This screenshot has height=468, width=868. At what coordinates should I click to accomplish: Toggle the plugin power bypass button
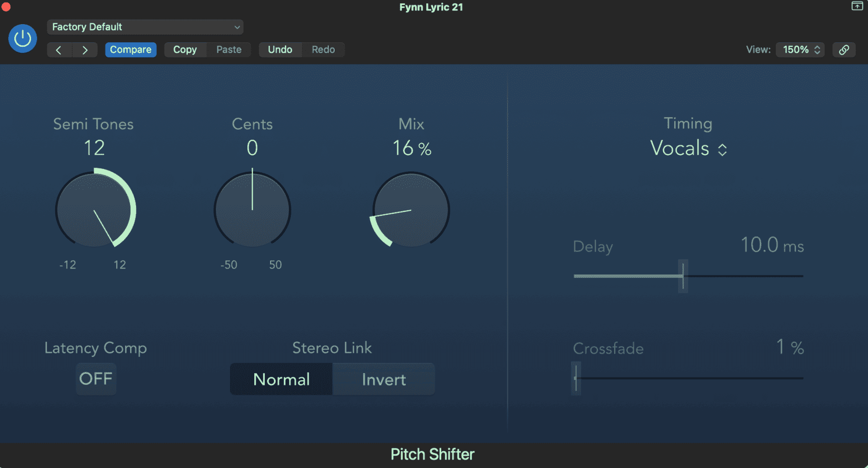click(x=23, y=38)
